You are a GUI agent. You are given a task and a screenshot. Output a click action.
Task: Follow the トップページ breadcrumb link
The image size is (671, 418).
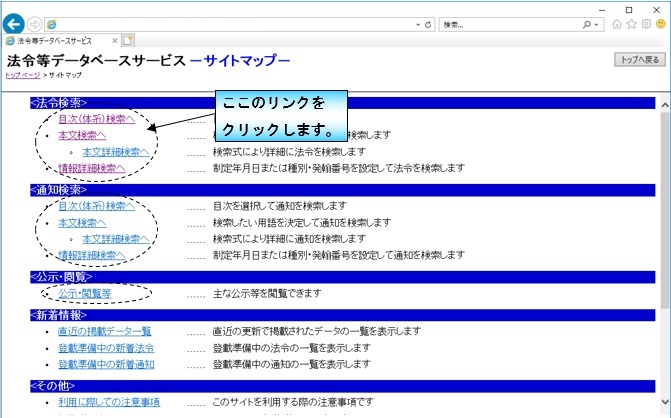(x=23, y=75)
